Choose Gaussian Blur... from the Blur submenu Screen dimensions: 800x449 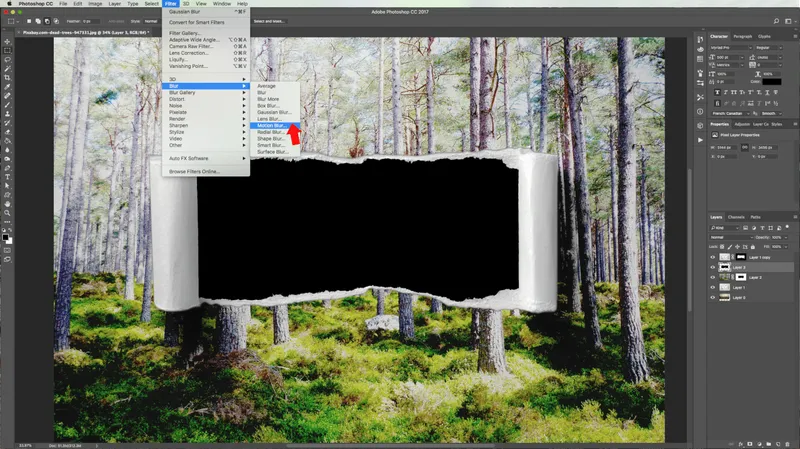pos(274,112)
